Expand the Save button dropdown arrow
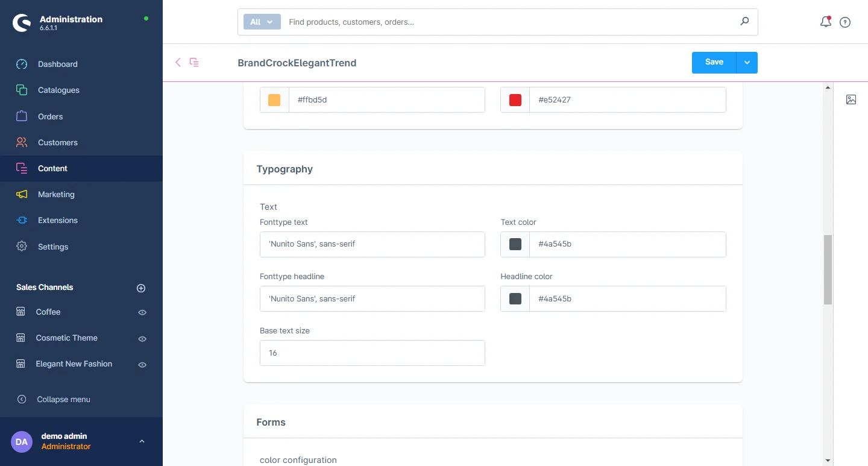The height and width of the screenshot is (466, 868). [747, 63]
